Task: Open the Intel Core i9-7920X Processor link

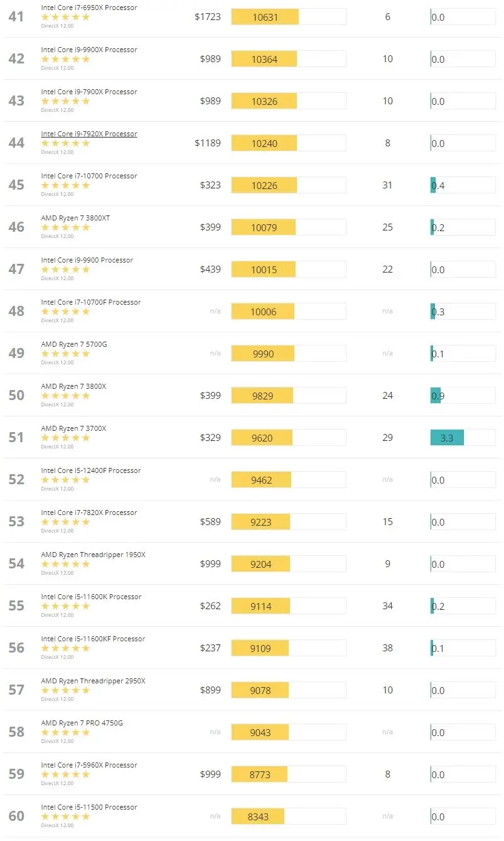Action: 88,134
